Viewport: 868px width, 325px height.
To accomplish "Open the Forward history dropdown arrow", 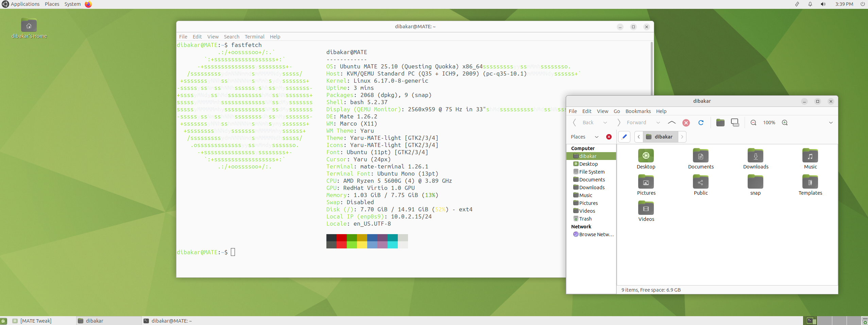I will click(x=658, y=123).
